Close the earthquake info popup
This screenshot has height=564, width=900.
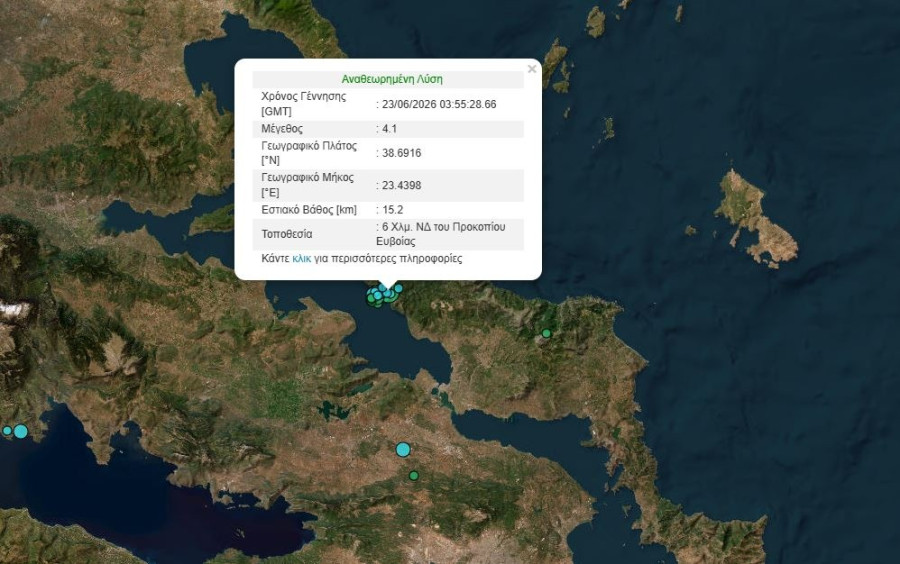coord(532,69)
